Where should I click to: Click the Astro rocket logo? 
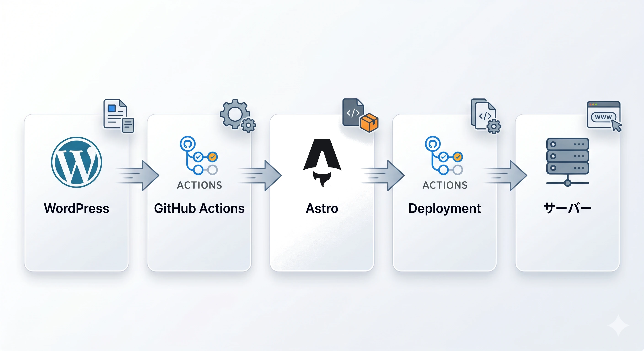coord(322,163)
